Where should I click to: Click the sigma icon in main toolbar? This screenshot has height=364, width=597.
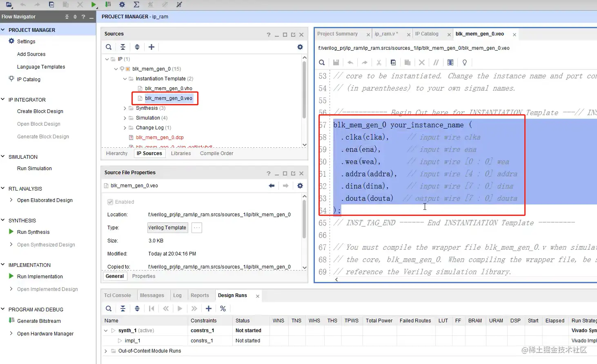(x=136, y=4)
